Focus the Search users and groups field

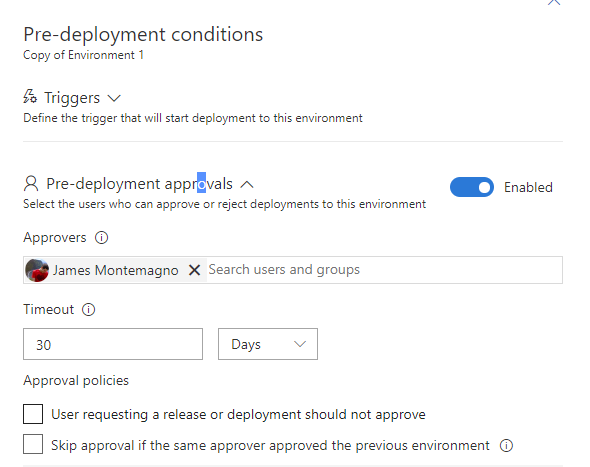pos(384,270)
